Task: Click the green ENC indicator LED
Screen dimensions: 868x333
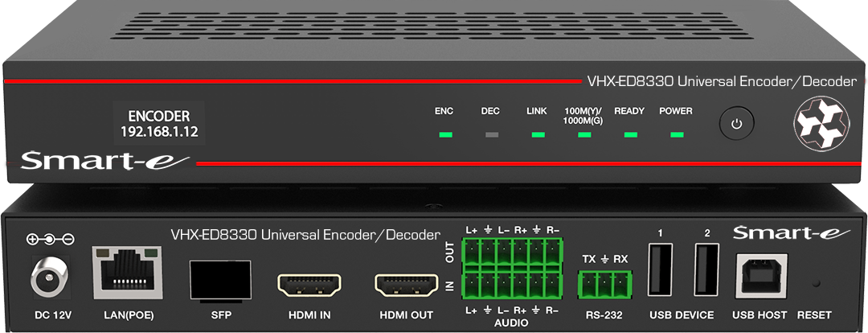Action: point(444,134)
